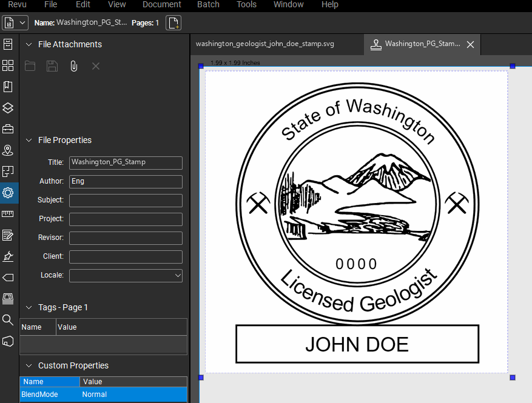Viewport: 532px width, 403px height.
Task: Select the BlendMode property name cell
Action: click(50, 395)
